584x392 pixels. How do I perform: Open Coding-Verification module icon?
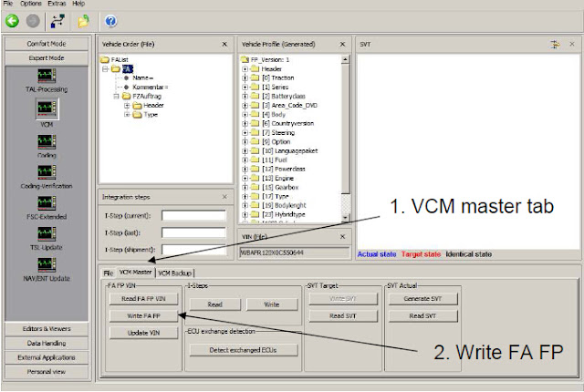[47, 172]
